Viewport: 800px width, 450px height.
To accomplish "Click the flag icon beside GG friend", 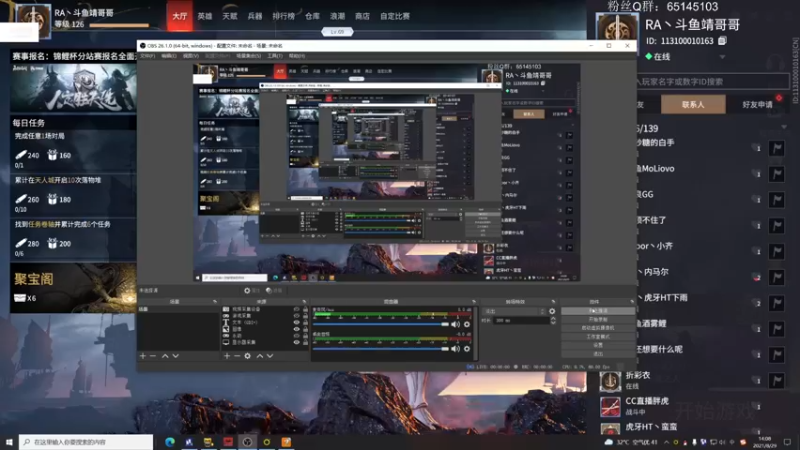I will coord(777,199).
